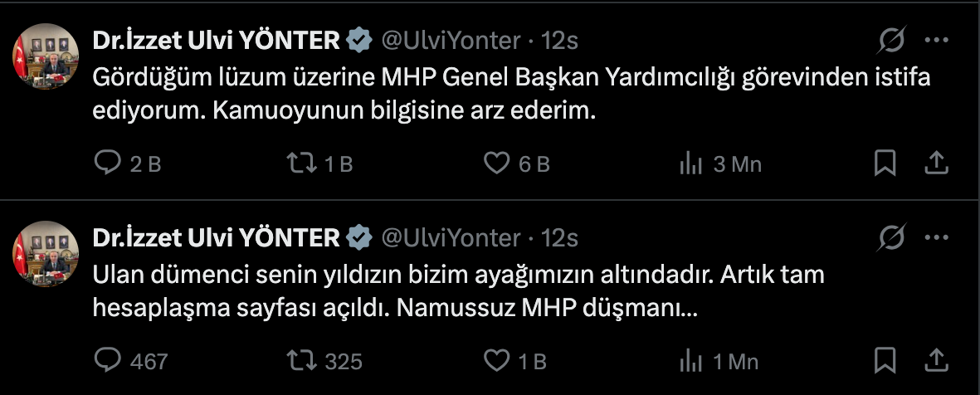View analytics of 'Ulan dümenci' tweet
The height and width of the screenshot is (395, 980).
[x=690, y=361]
